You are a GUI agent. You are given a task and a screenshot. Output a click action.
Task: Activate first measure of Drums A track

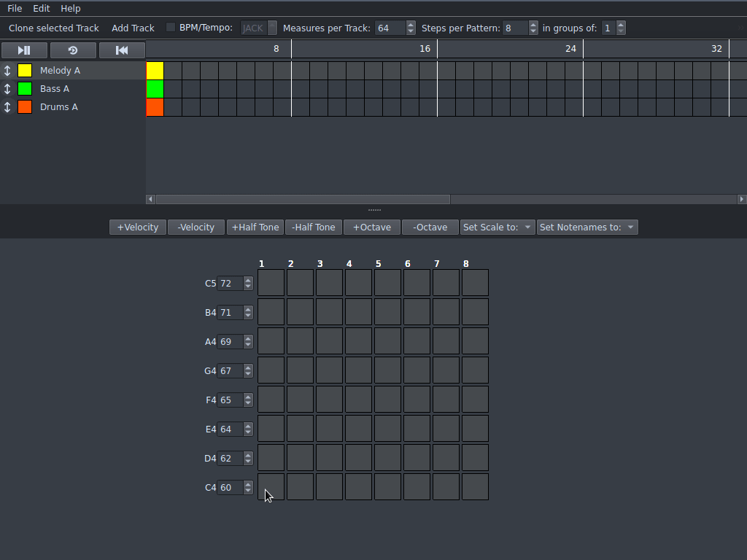(155, 107)
